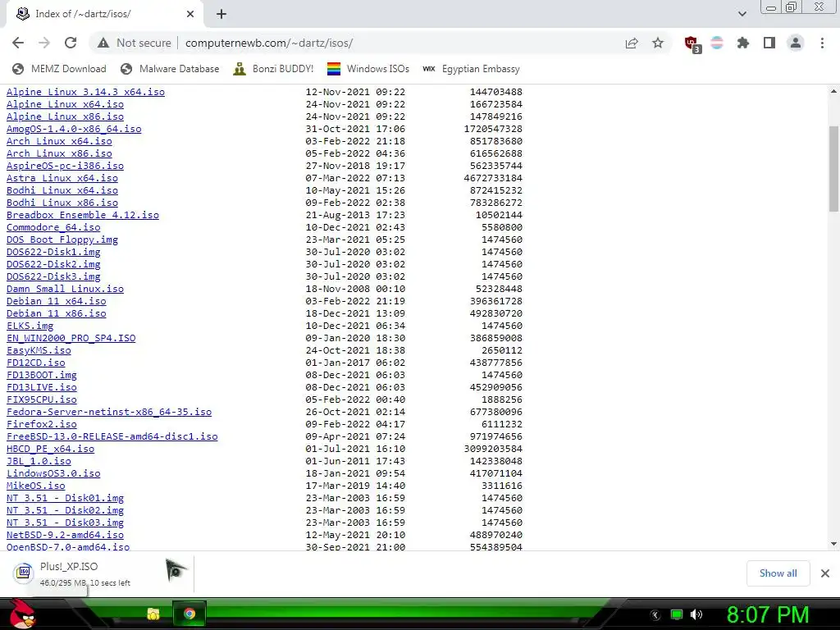Close the Index of /~dartz/isos/ tab

tap(190, 14)
